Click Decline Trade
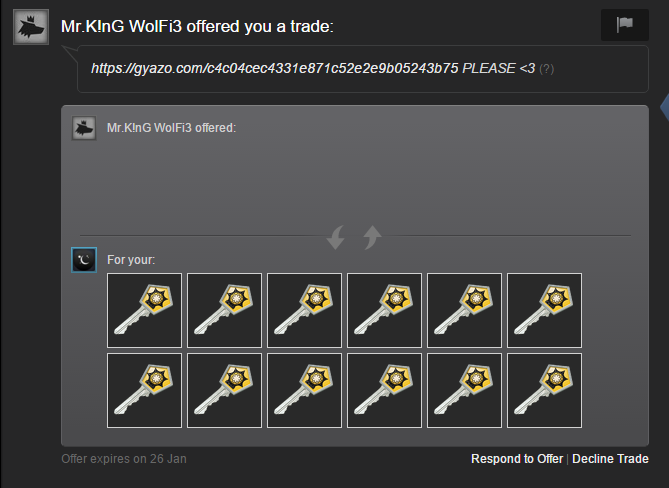Screen dimensions: 669x488 [610, 459]
